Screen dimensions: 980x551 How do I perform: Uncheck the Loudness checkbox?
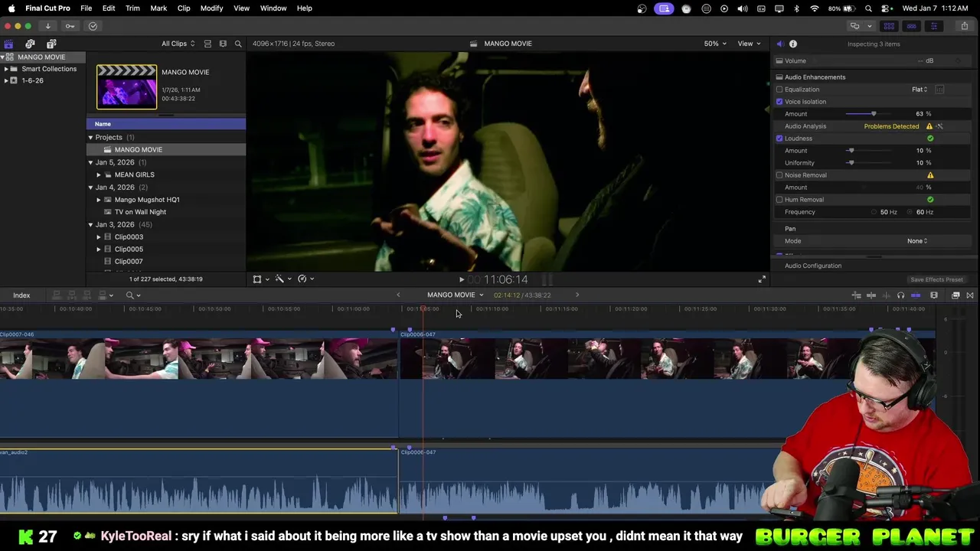pyautogui.click(x=779, y=139)
